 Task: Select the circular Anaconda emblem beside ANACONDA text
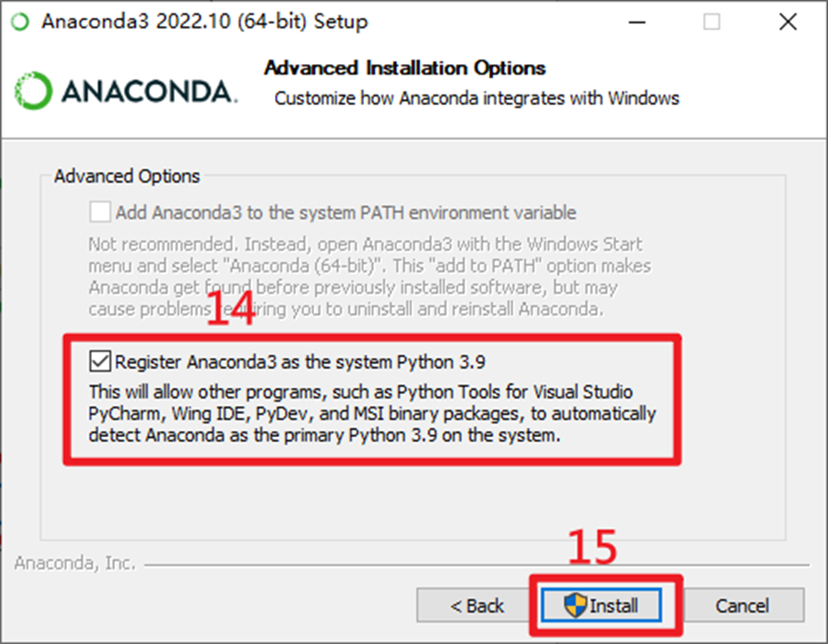[x=34, y=88]
